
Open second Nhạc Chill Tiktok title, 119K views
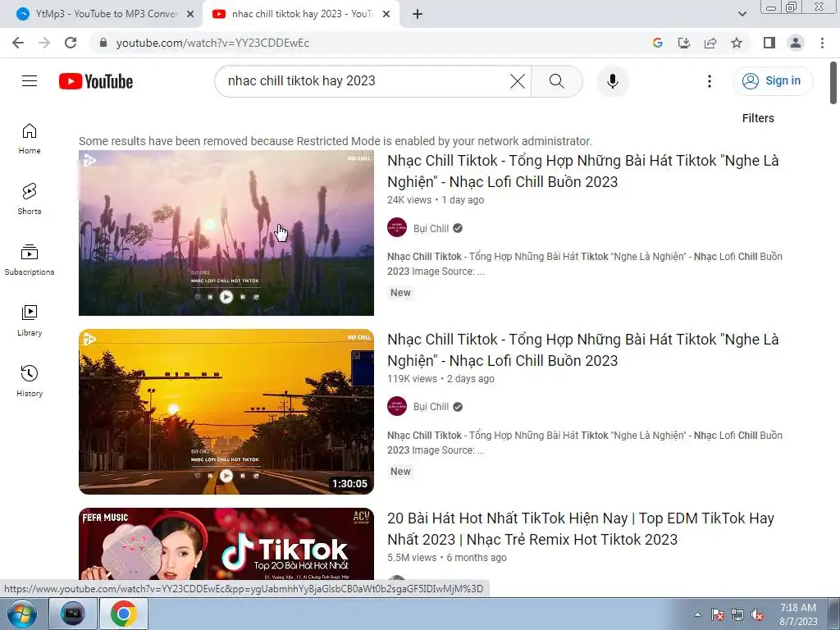coord(583,349)
